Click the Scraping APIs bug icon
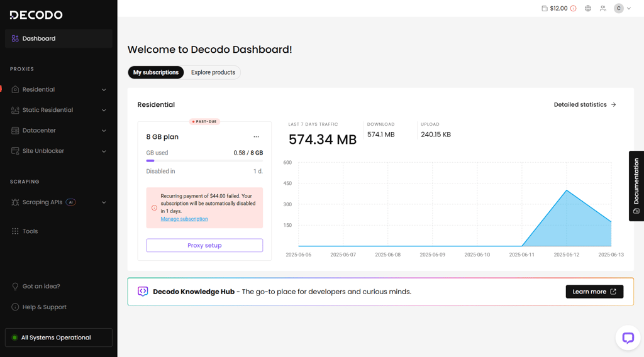 click(15, 202)
